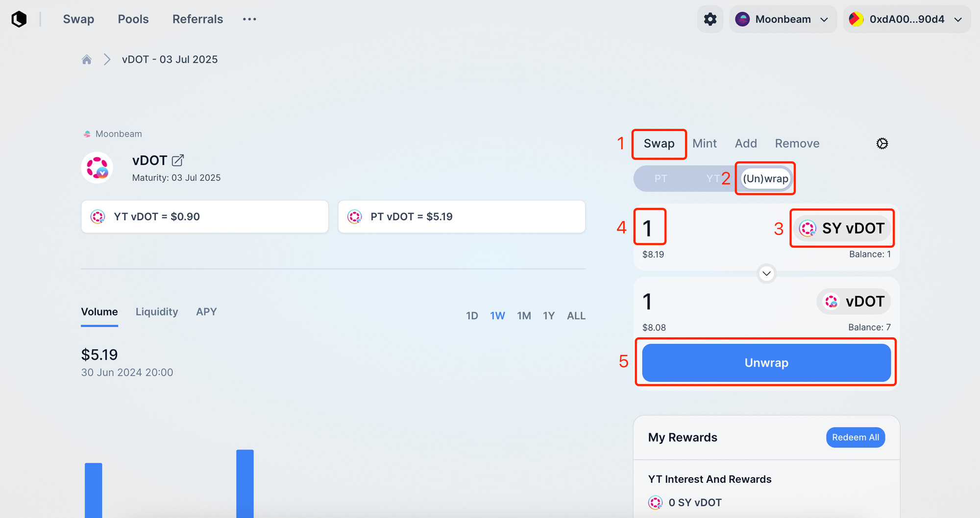Click the home breadcrumb icon

tap(87, 60)
